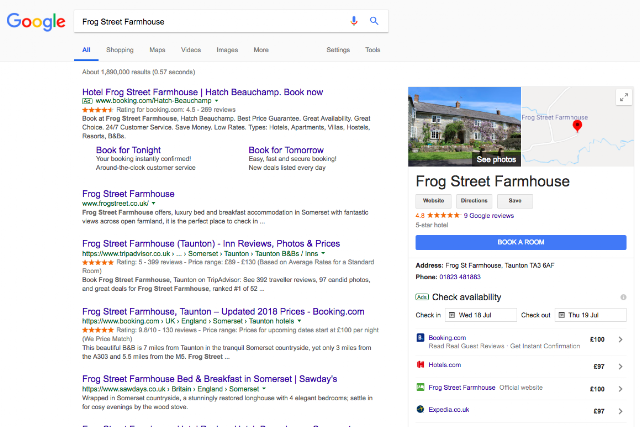
Task: Open the Check out date field Thu 19 Jul
Action: tap(591, 315)
